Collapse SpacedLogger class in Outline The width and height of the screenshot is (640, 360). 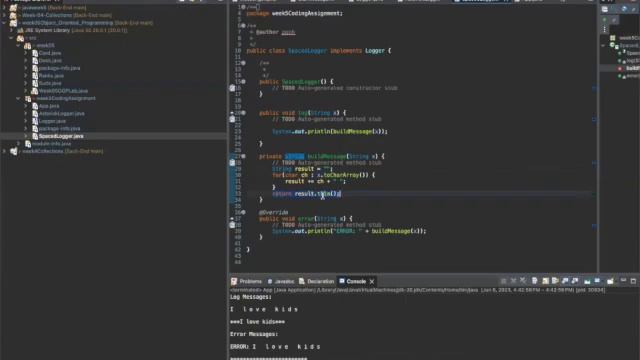tap(604, 45)
